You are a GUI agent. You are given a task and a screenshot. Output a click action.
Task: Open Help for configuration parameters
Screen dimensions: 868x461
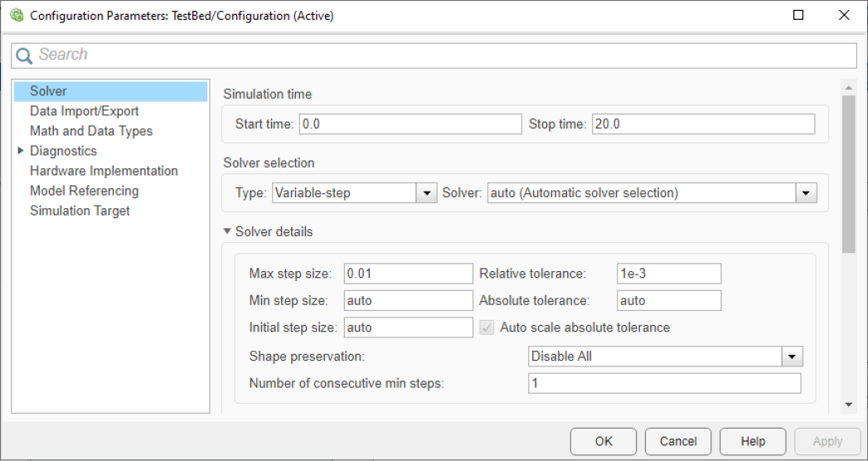point(753,441)
